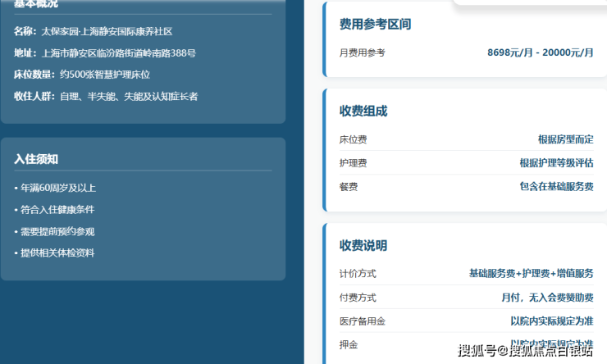This screenshot has width=607, height=364.
Task: Select the address 上海市静安区临汾路街道岭南路388号
Action: coord(119,53)
